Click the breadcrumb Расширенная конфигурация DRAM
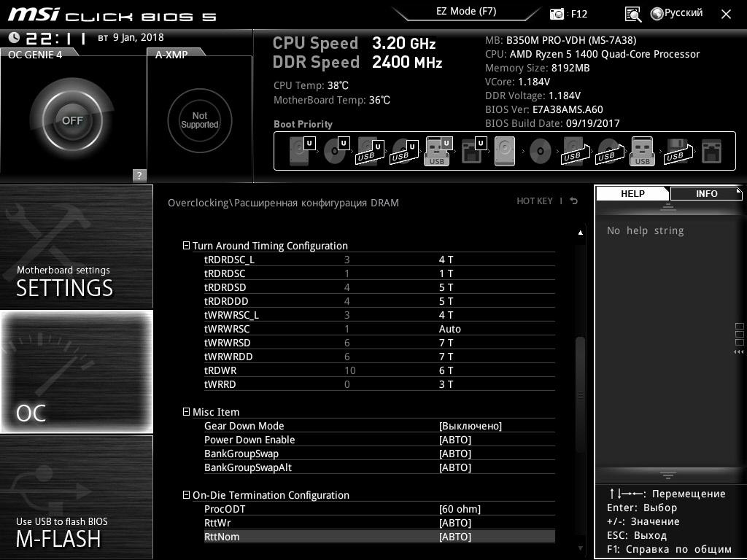The image size is (747, 560). point(317,203)
